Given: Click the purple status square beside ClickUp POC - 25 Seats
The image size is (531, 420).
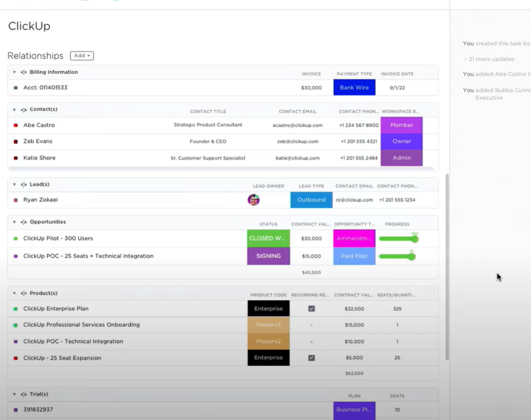Looking at the screenshot, I should 16,256.
